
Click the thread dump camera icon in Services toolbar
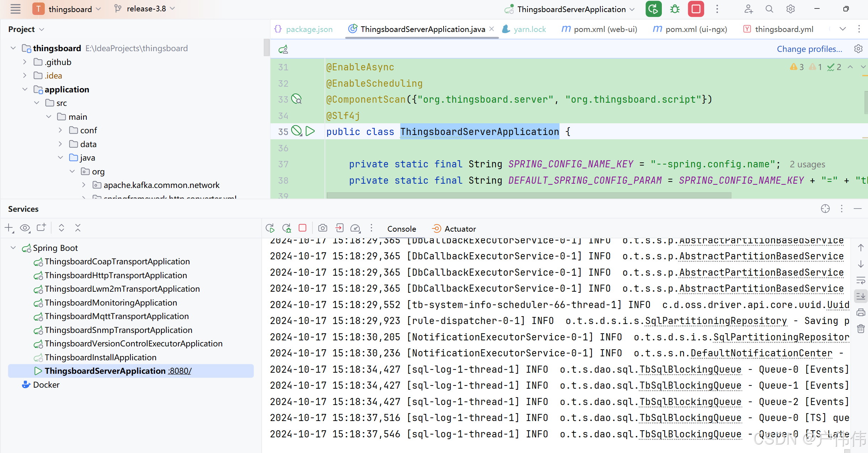(322, 228)
